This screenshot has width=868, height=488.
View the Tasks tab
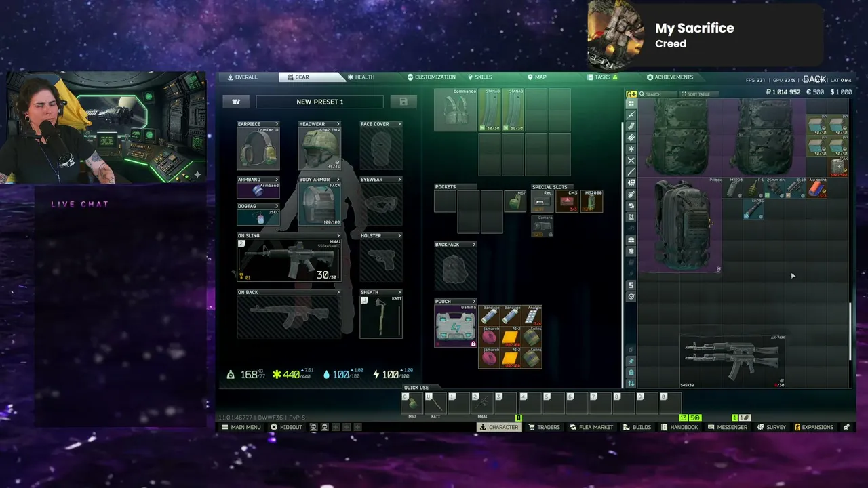(602, 77)
